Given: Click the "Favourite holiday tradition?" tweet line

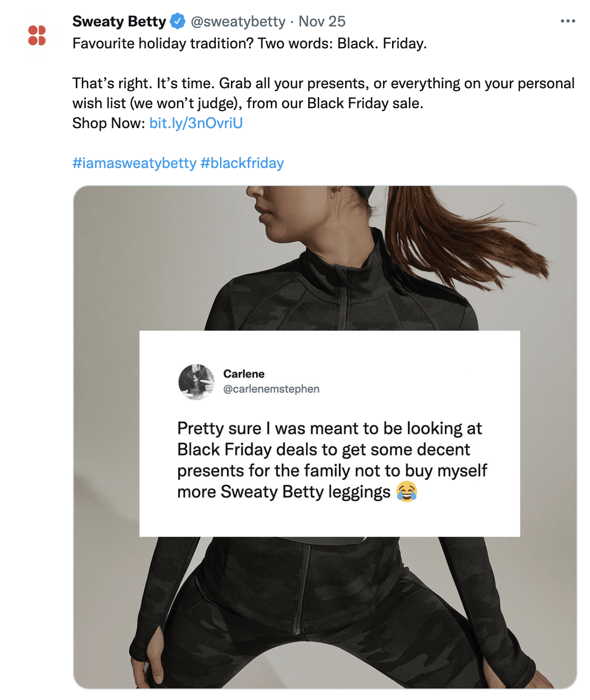Looking at the screenshot, I should point(249,43).
